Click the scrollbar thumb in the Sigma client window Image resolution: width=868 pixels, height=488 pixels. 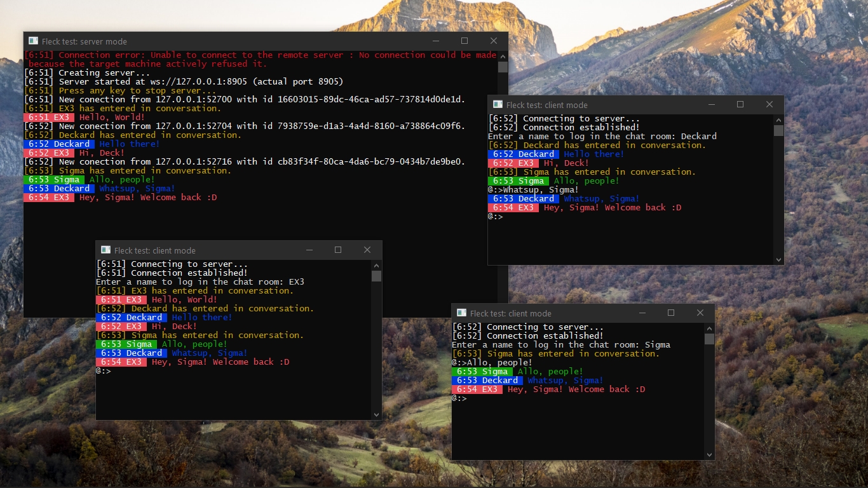[709, 339]
